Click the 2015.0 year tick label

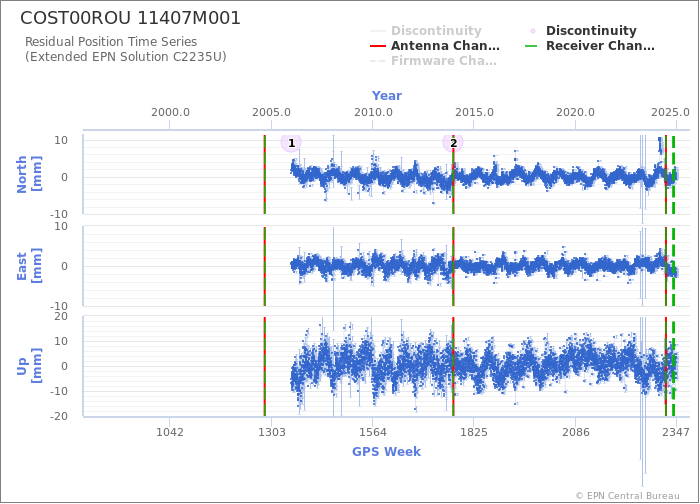tap(474, 112)
